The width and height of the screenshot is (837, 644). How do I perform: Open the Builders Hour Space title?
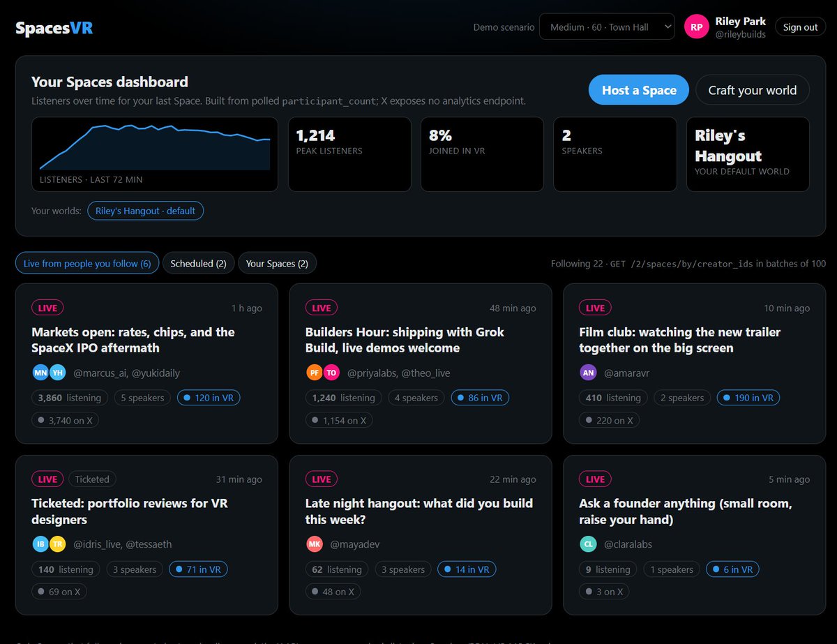tap(405, 340)
